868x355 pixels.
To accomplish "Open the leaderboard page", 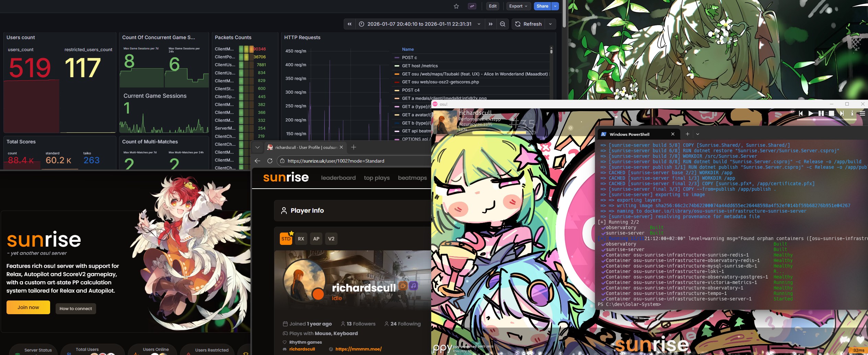I will click(x=338, y=178).
